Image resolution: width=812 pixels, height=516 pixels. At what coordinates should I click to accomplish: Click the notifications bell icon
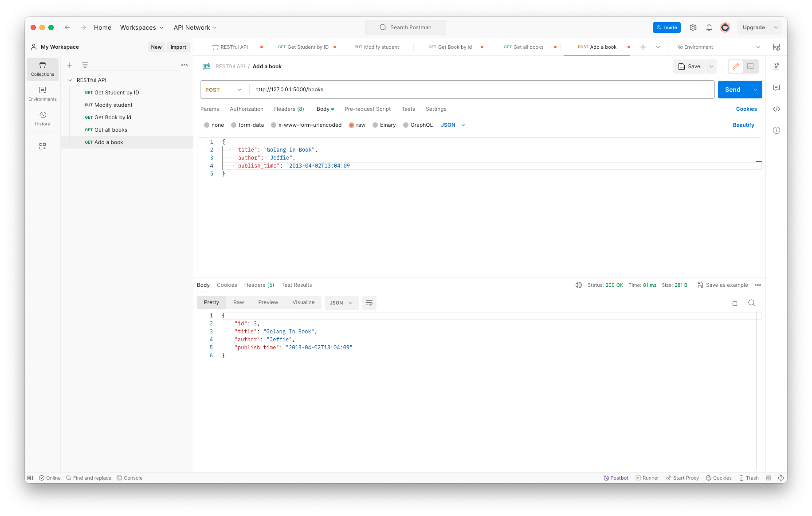pyautogui.click(x=709, y=27)
